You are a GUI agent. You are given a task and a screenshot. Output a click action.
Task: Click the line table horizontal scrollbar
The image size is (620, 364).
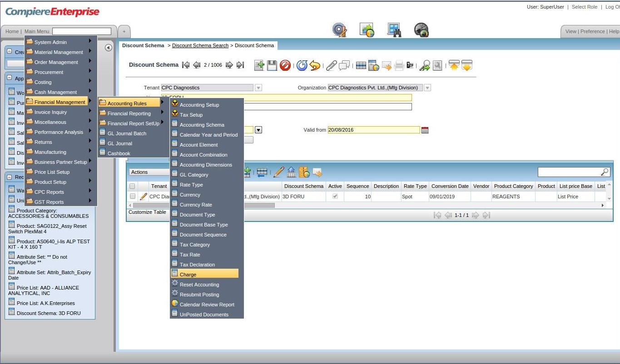tap(203, 206)
